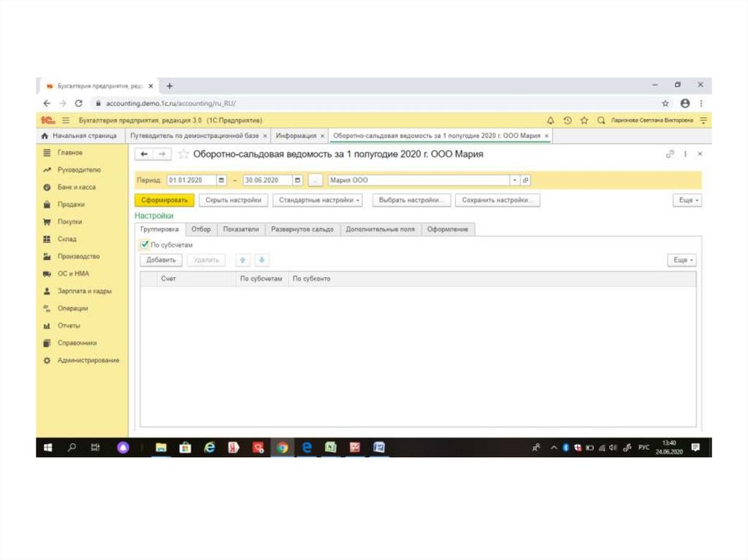Open organization list dropdown arrow

pos(514,180)
